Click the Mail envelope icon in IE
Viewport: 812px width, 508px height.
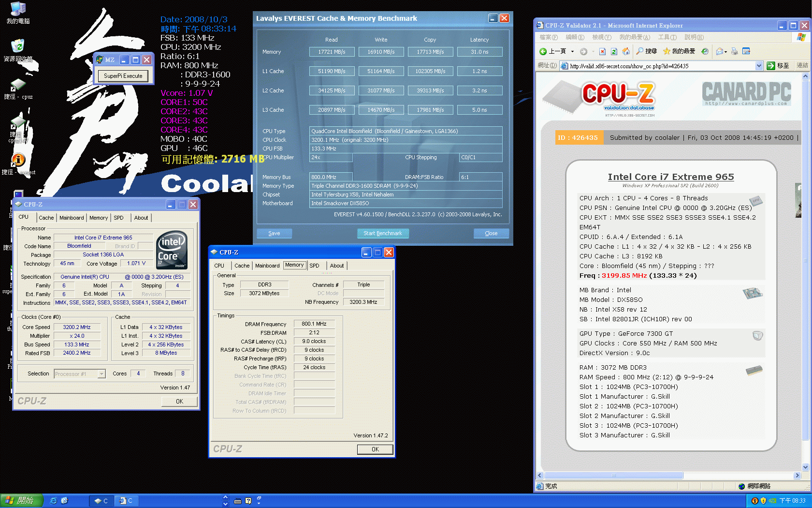[x=720, y=51]
